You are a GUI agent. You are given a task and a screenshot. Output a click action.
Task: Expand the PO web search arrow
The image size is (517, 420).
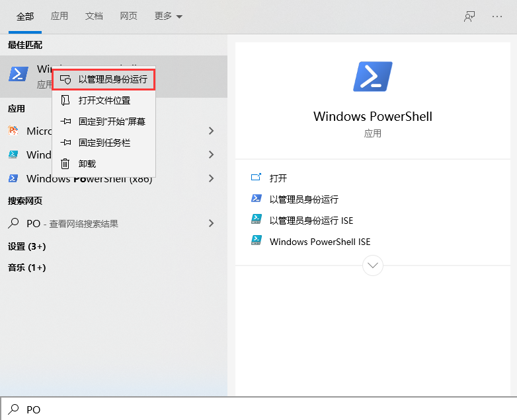pyautogui.click(x=211, y=223)
